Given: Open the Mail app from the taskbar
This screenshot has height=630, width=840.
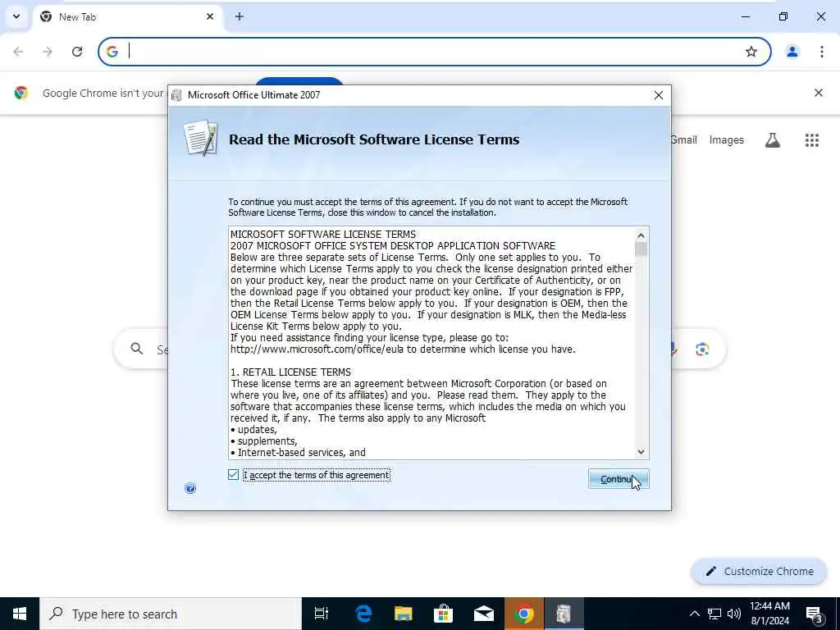Looking at the screenshot, I should click(483, 614).
